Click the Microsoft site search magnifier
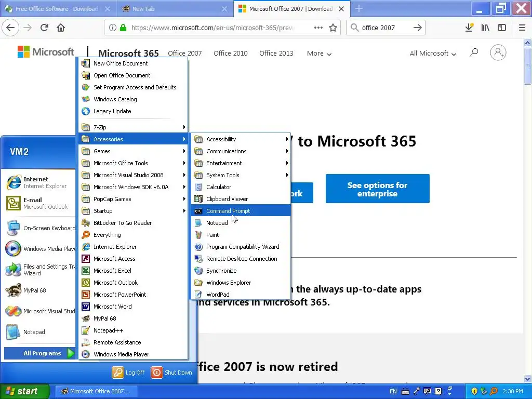The image size is (532, 399). pos(474,52)
